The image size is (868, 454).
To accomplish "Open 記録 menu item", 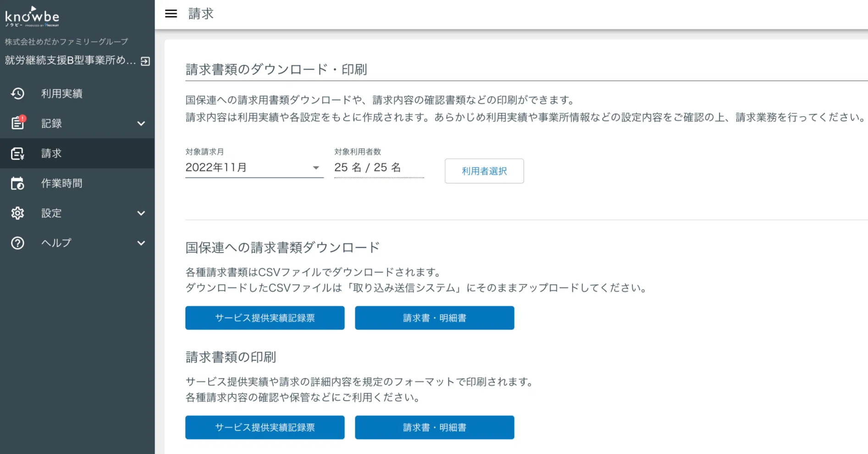I will point(77,123).
